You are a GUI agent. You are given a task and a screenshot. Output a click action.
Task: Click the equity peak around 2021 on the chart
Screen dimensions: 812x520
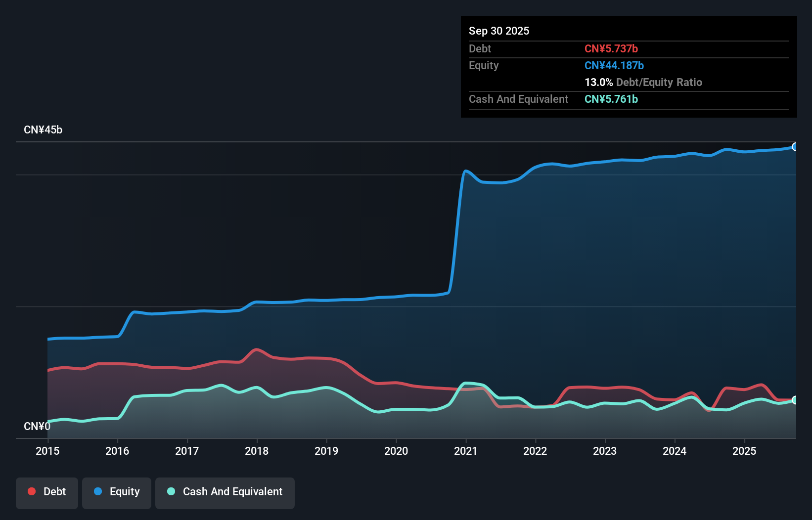[465, 171]
